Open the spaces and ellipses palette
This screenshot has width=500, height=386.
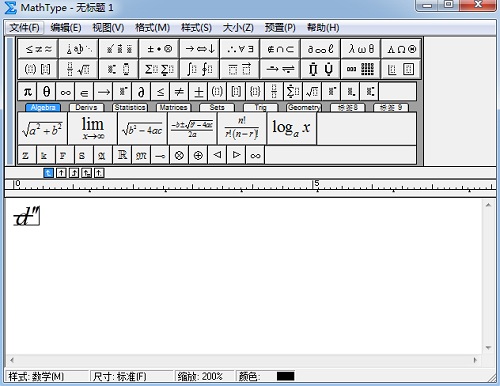(x=79, y=49)
